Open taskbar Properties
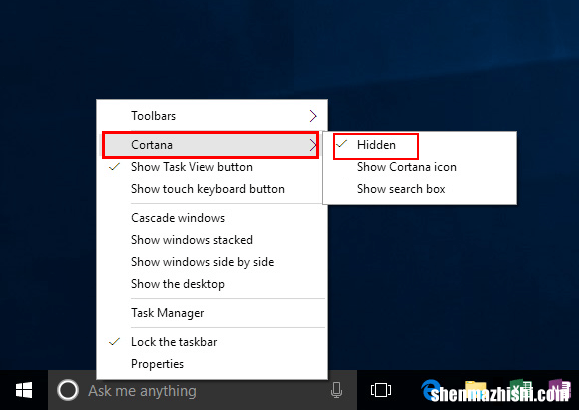The height and width of the screenshot is (410, 579). point(212,364)
